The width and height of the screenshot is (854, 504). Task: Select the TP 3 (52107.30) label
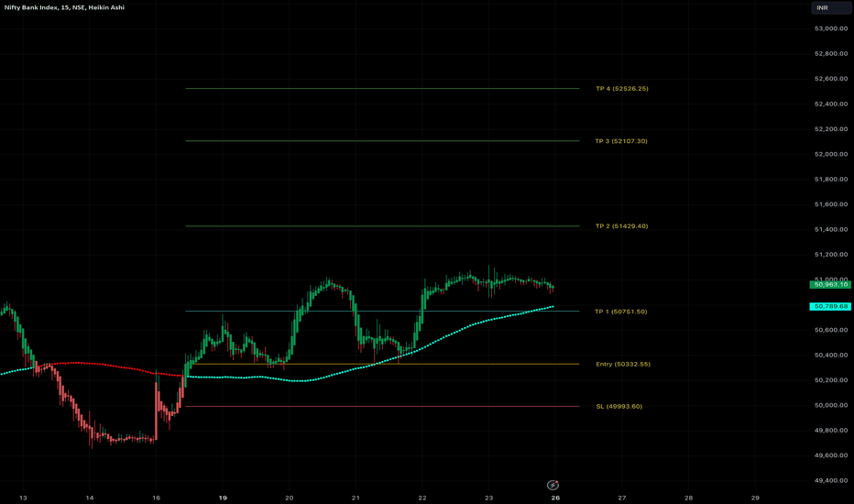621,141
